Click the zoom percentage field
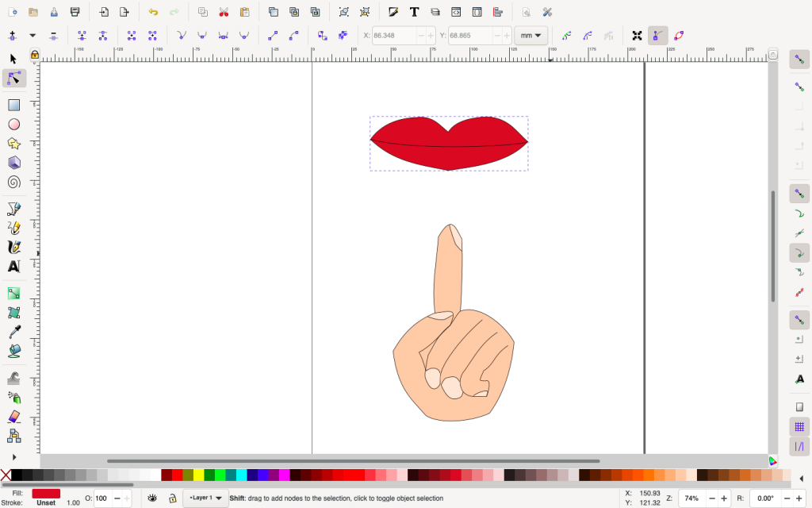Screen dimensions: 812x508 point(692,498)
